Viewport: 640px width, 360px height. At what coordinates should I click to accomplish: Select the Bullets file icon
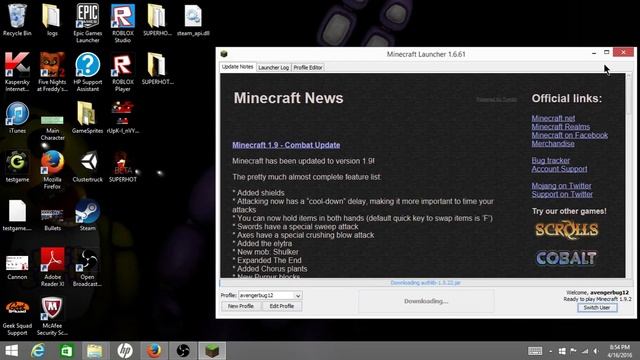(x=52, y=218)
